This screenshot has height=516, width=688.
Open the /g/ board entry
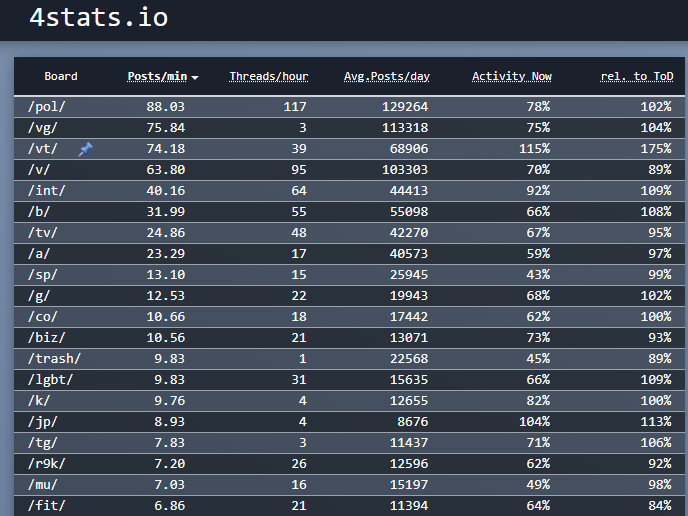click(39, 296)
